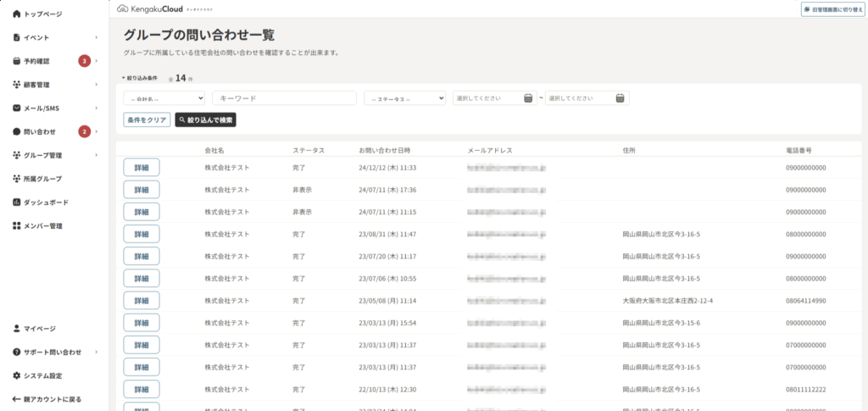Click the envelope icon for メール/SMS
Image resolution: width=868 pixels, height=411 pixels.
pyautogui.click(x=16, y=108)
